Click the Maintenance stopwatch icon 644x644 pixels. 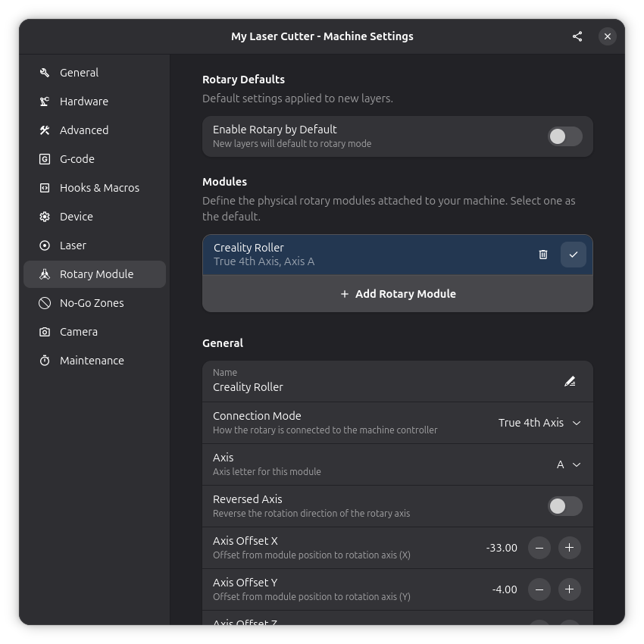[45, 361]
